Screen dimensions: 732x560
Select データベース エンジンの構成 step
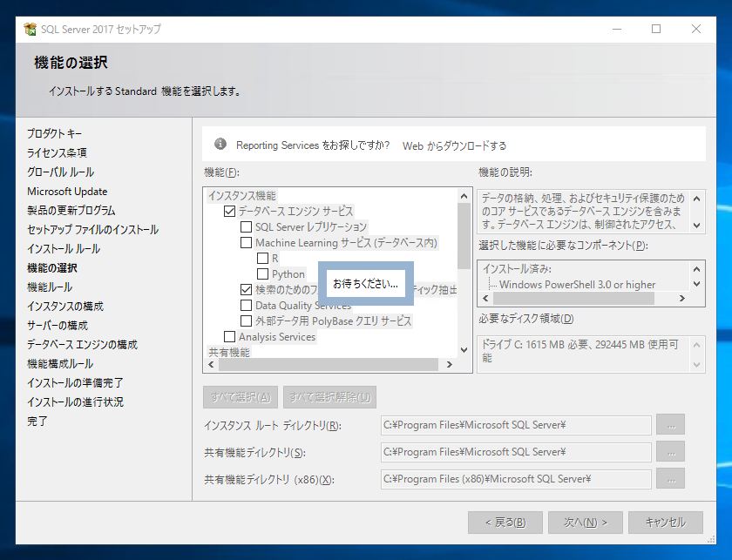[x=82, y=344]
